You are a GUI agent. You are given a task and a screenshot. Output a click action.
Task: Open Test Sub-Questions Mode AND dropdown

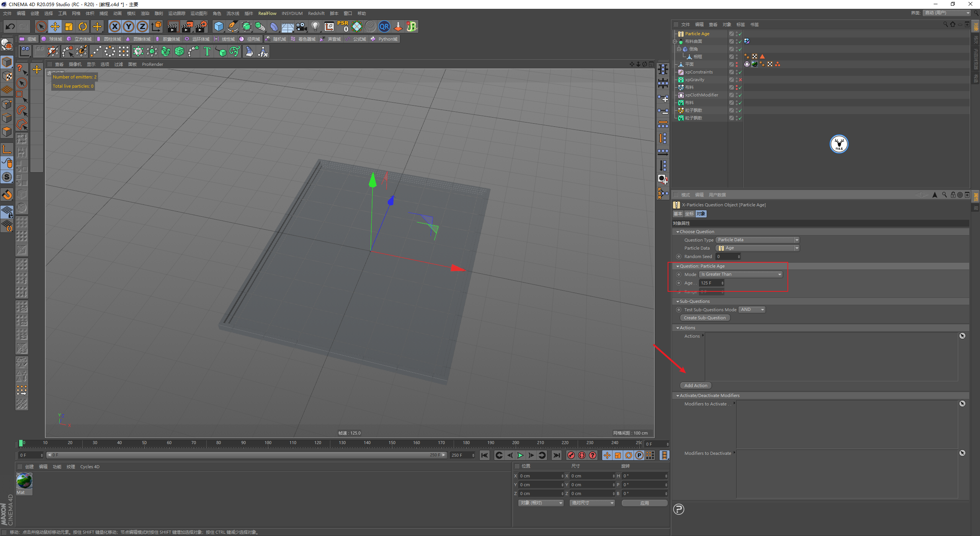pyautogui.click(x=751, y=310)
